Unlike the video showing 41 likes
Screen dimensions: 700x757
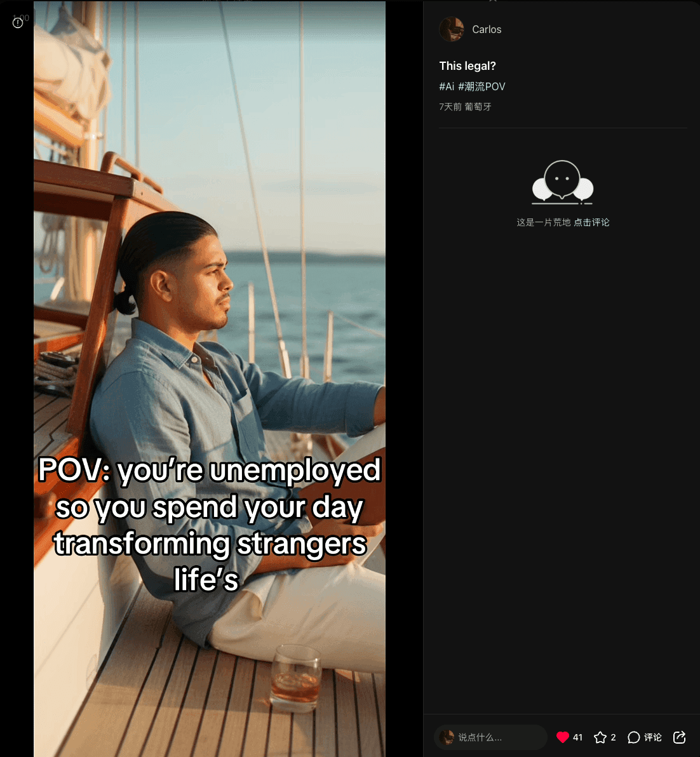[563, 737]
